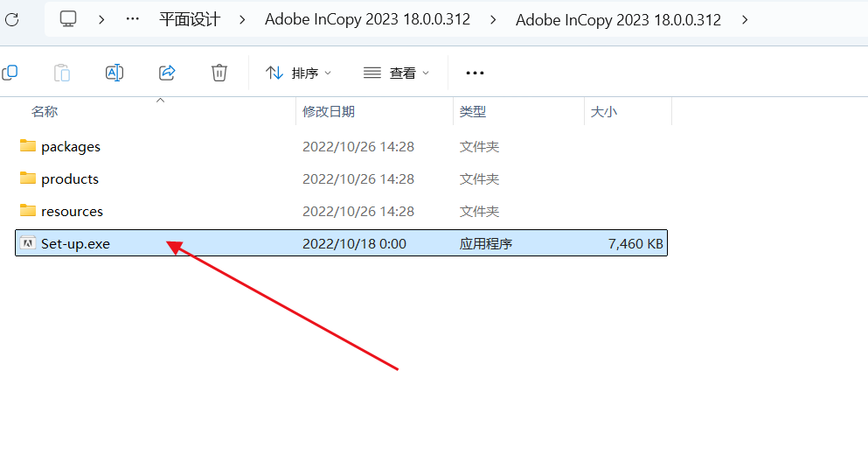Click the last Adobe InCopy 2023 18.0.0.312 breadcrumb
This screenshot has height=455, width=868.
coord(618,20)
